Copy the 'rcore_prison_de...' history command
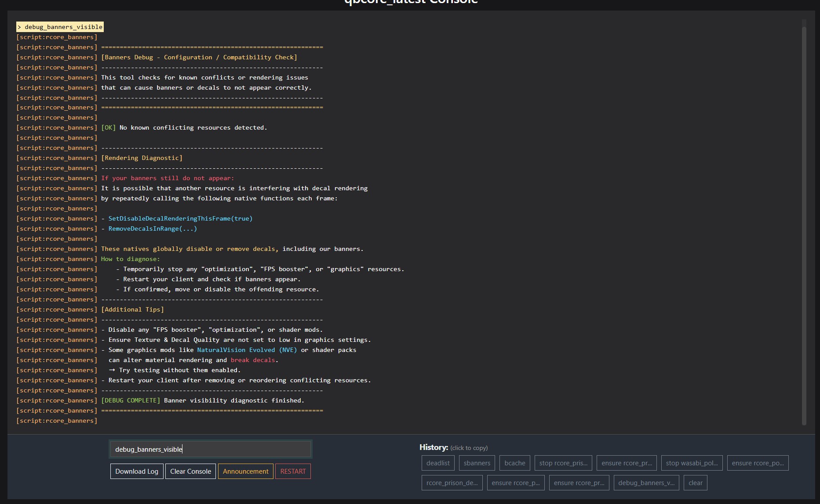This screenshot has width=820, height=504. coord(452,482)
